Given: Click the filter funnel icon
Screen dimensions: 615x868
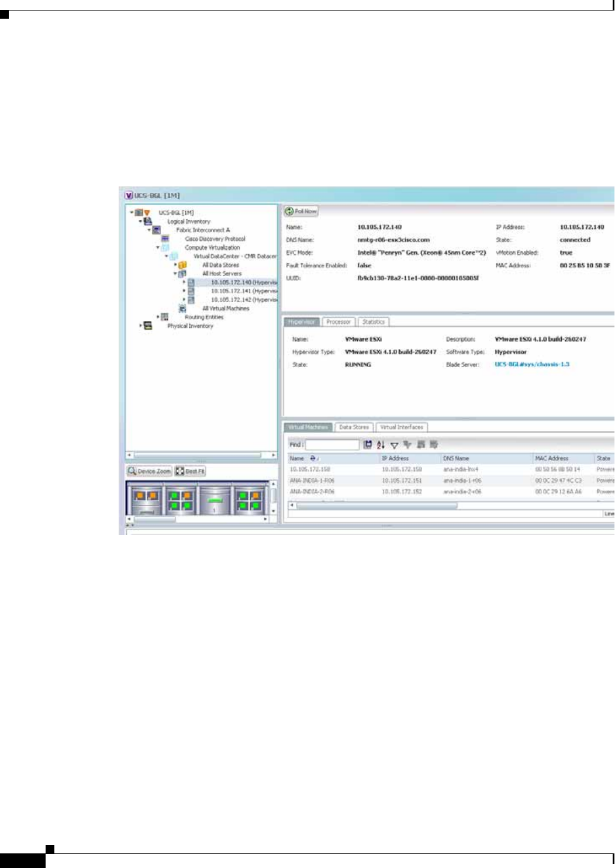Looking at the screenshot, I should [394, 445].
